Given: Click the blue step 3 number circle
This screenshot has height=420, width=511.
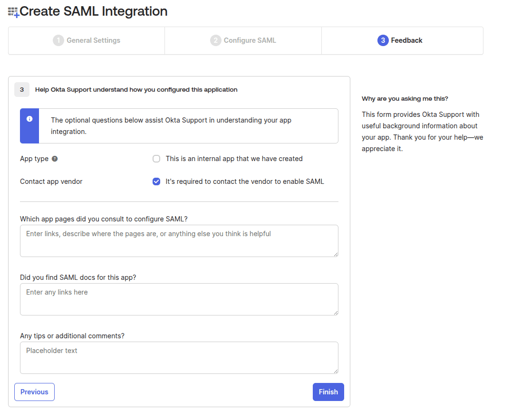Looking at the screenshot, I should (383, 40).
